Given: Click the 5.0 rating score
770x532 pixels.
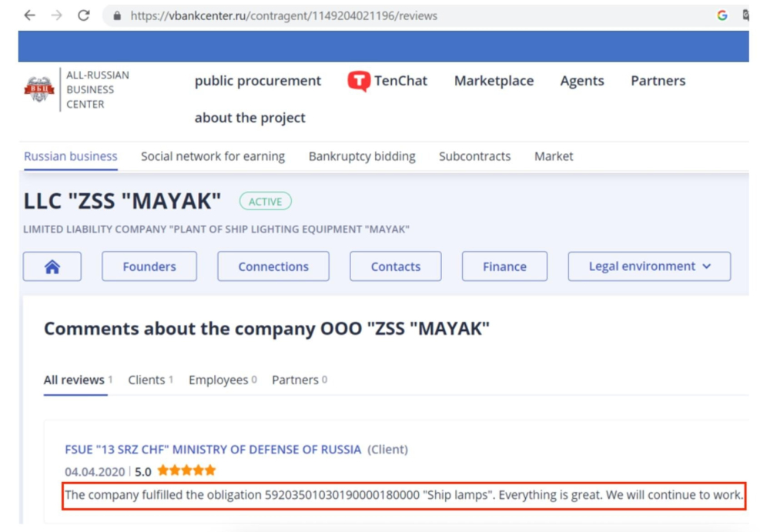Looking at the screenshot, I should click(x=143, y=472).
